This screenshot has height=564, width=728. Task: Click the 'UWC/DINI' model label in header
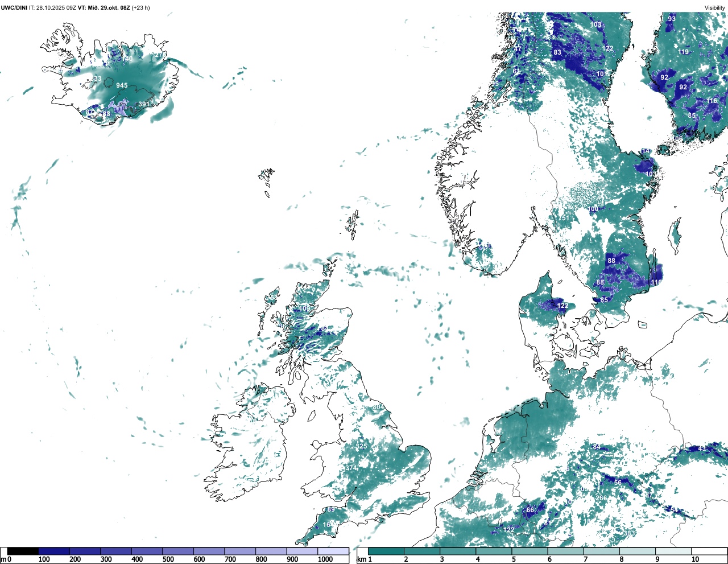point(14,8)
